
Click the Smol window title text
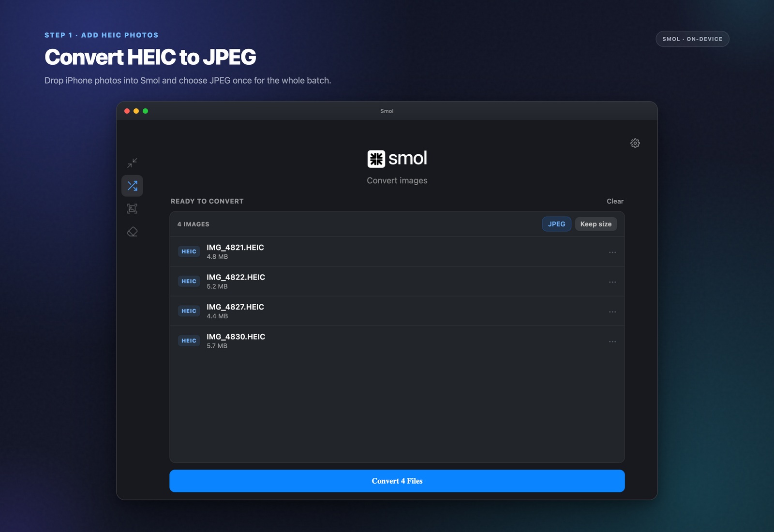tap(387, 111)
